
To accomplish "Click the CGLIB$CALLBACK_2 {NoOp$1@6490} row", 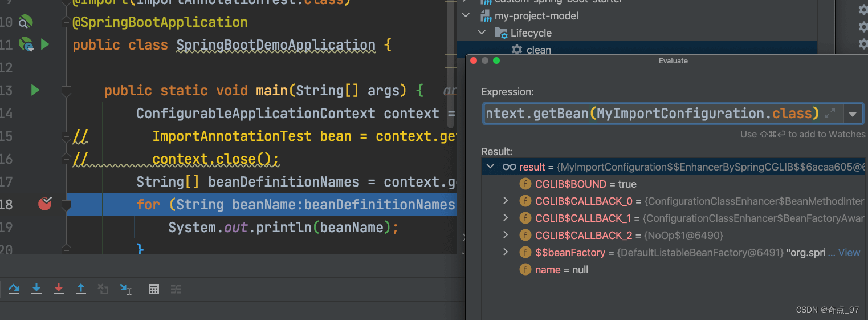I will (x=674, y=236).
